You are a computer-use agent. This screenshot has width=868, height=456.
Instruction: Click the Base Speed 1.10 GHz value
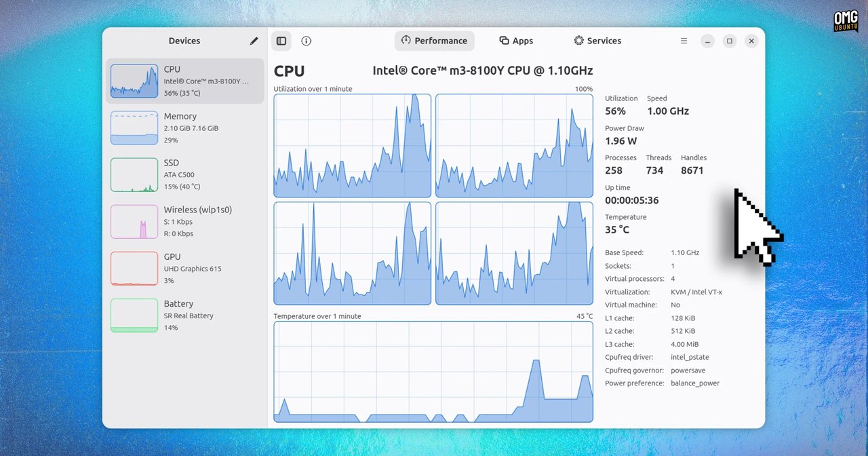[x=685, y=252]
